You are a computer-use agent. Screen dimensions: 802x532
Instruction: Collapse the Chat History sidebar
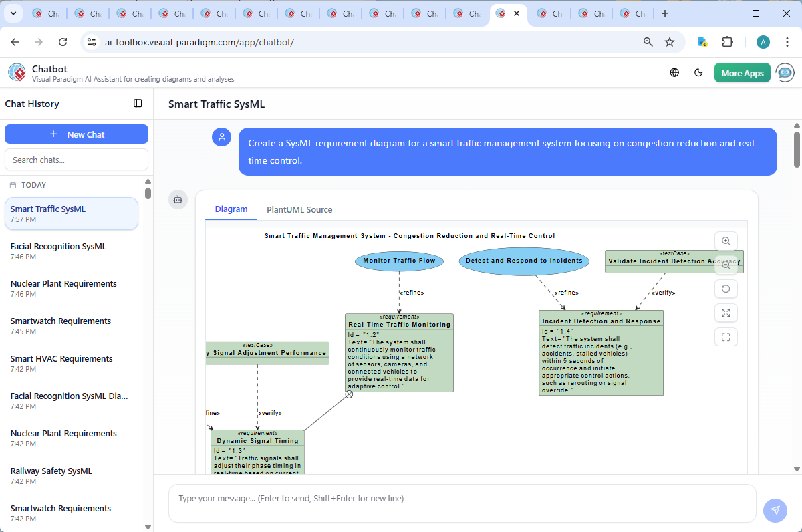[x=138, y=103]
